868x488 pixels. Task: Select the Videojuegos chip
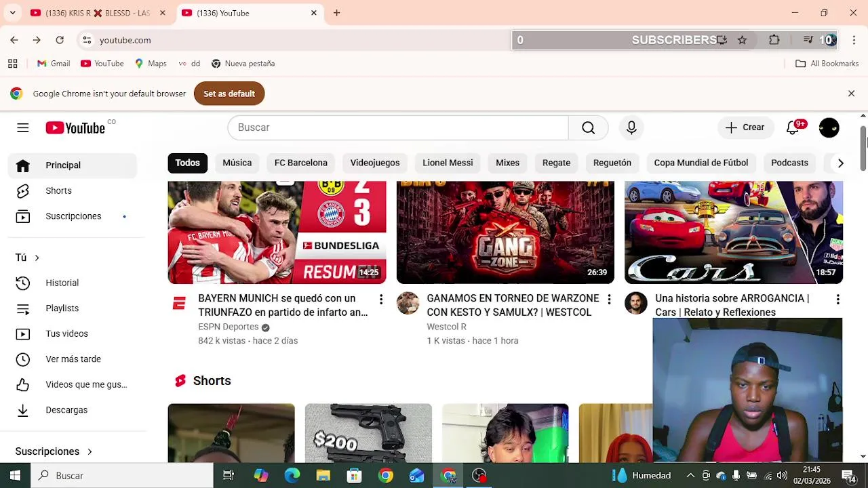tap(375, 163)
